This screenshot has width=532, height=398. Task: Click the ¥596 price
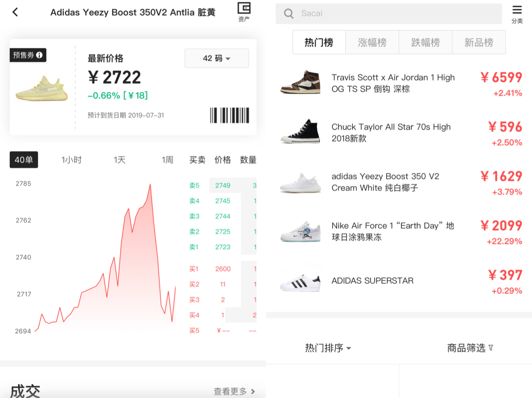[x=505, y=127]
